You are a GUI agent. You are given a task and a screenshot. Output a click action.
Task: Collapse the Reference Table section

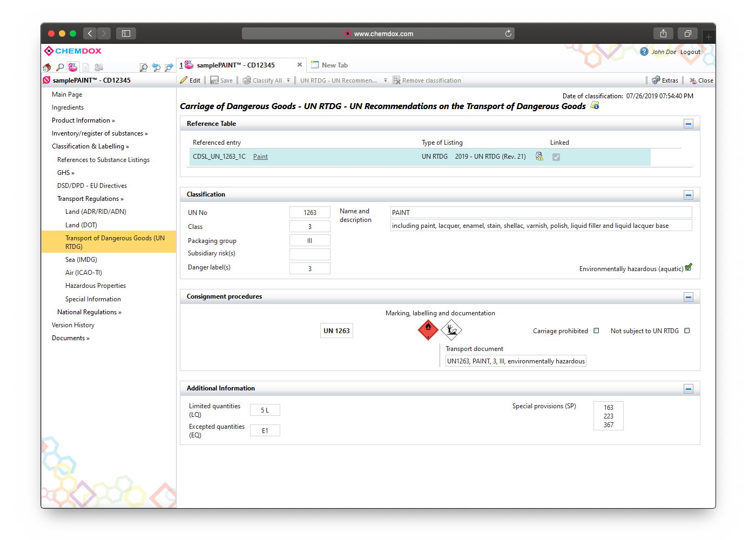[x=688, y=124]
